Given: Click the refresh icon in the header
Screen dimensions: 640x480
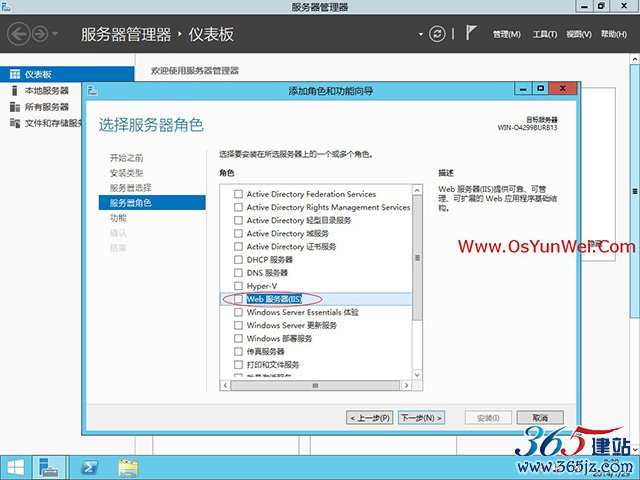Looking at the screenshot, I should point(437,34).
